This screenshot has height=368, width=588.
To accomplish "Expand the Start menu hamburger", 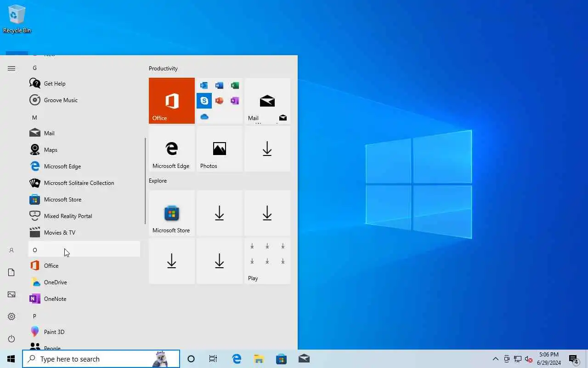I will tap(11, 68).
